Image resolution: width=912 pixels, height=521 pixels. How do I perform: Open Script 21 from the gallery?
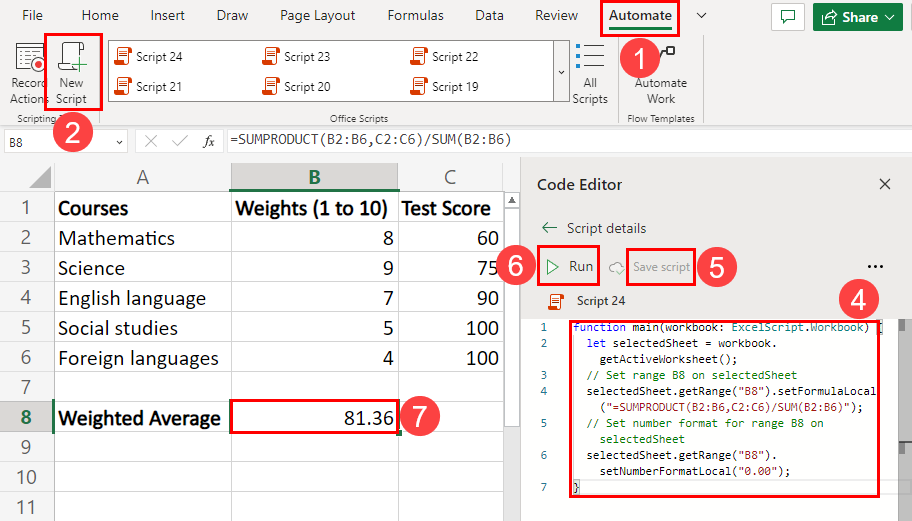tap(149, 87)
